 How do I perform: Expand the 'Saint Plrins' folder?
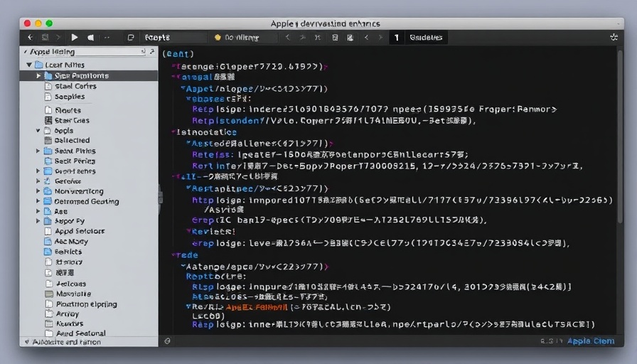tap(38, 151)
